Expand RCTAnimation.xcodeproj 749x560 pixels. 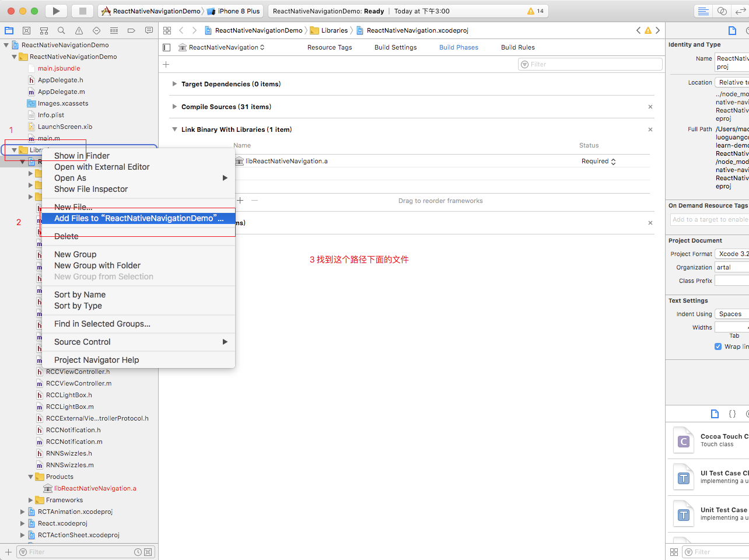point(22,512)
